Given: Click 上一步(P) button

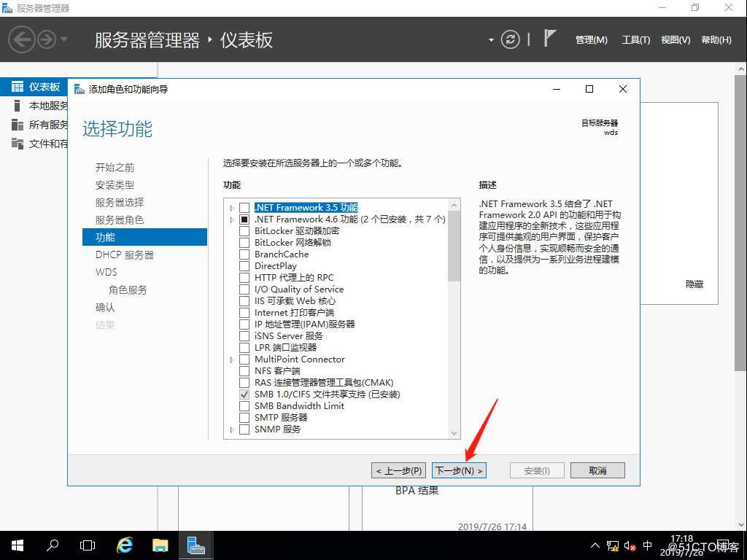Looking at the screenshot, I should 399,470.
